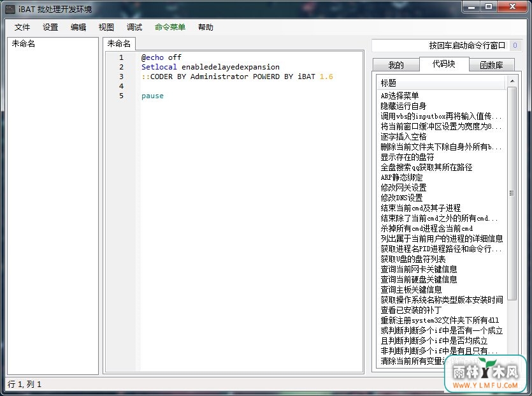This screenshot has height=396, width=532.
Task: Select AB选择菜单 code block
Action: (399, 96)
